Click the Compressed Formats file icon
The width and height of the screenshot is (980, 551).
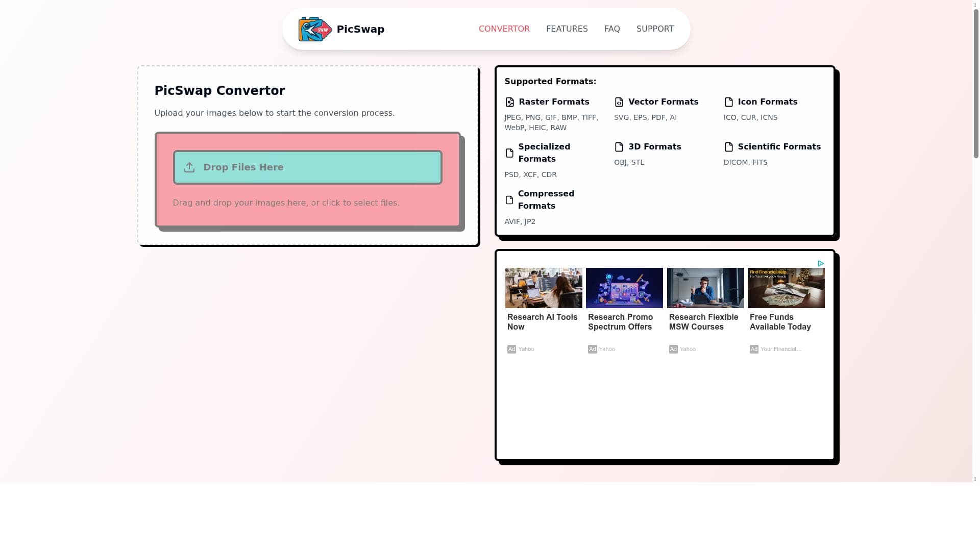(x=509, y=200)
